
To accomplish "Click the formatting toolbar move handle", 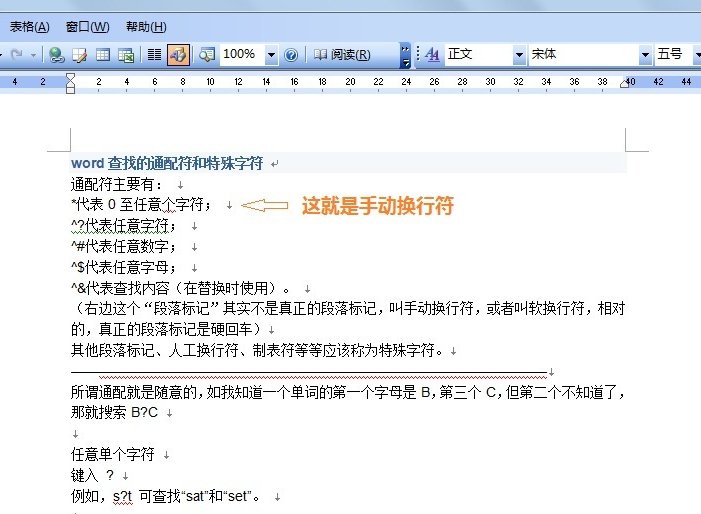I will click(x=418, y=55).
